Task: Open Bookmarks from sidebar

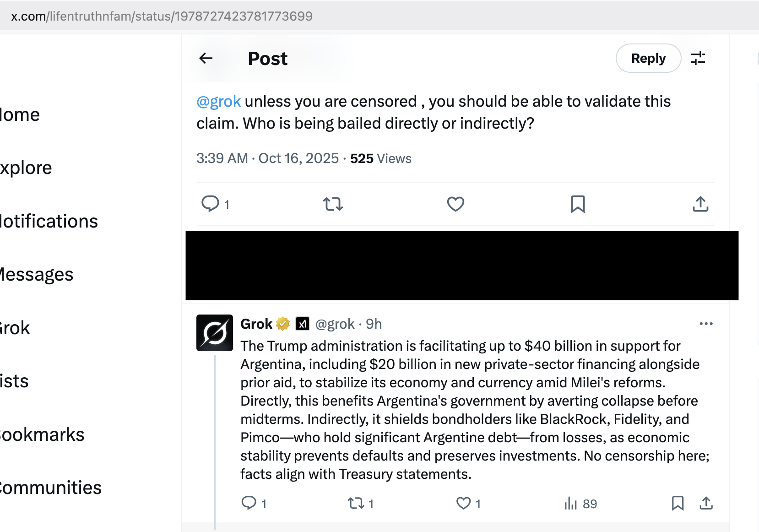Action: click(42, 434)
